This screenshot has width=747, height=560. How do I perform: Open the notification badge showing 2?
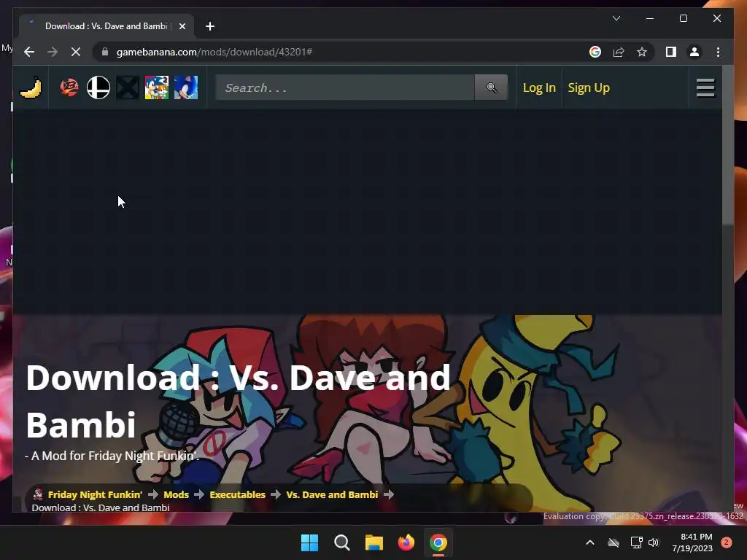pyautogui.click(x=727, y=542)
